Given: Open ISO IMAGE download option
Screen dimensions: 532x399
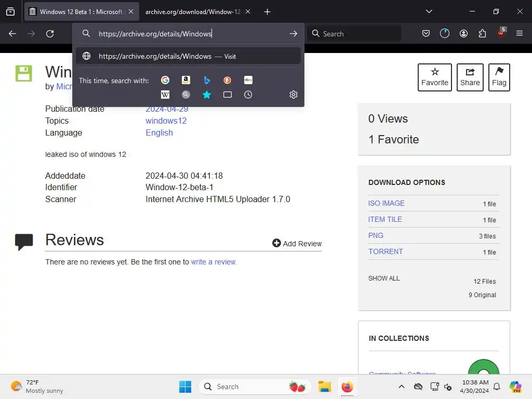Looking at the screenshot, I should (387, 203).
